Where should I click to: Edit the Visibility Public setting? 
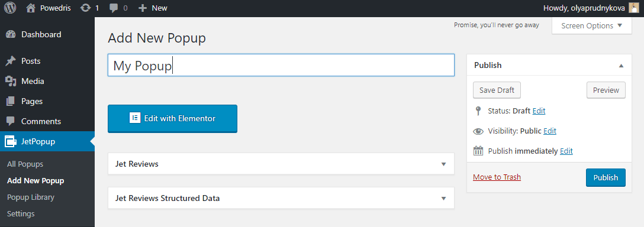tap(549, 131)
